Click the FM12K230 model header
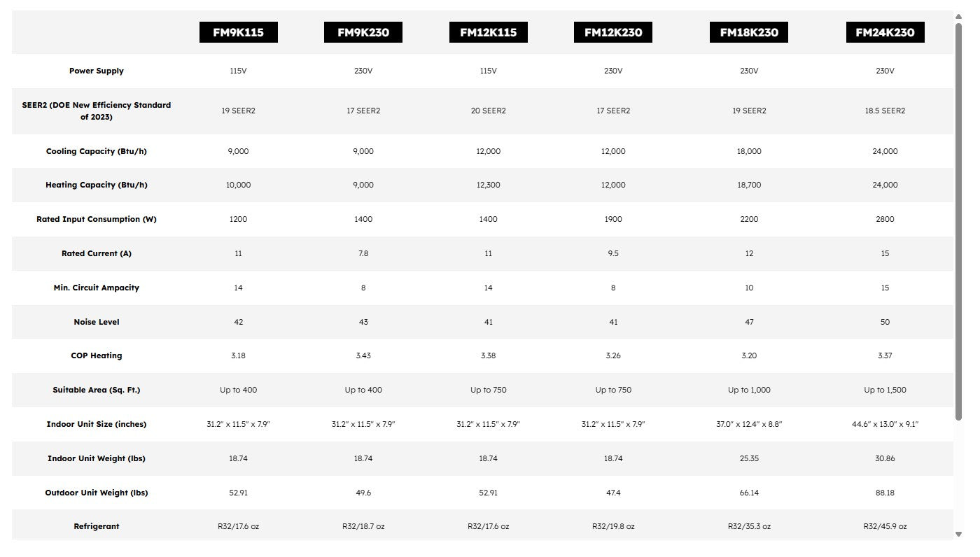The width and height of the screenshot is (980, 557). [613, 32]
